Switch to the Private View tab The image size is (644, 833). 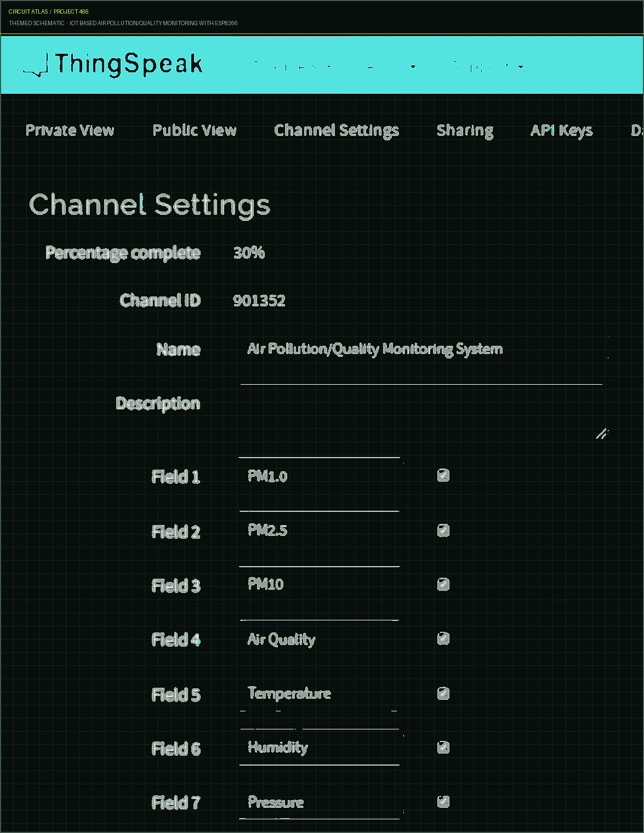[x=70, y=130]
